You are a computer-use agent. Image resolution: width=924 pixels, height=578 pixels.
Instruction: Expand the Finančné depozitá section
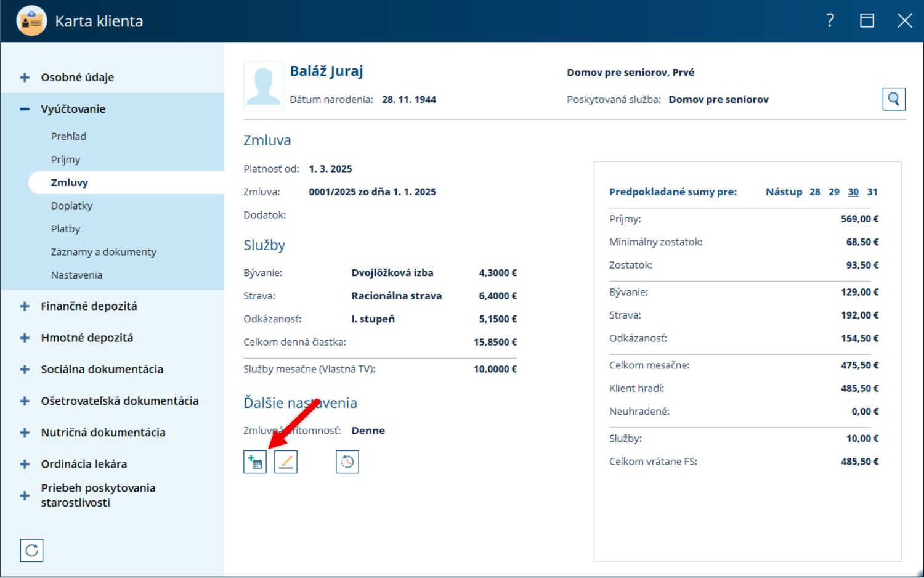point(25,306)
